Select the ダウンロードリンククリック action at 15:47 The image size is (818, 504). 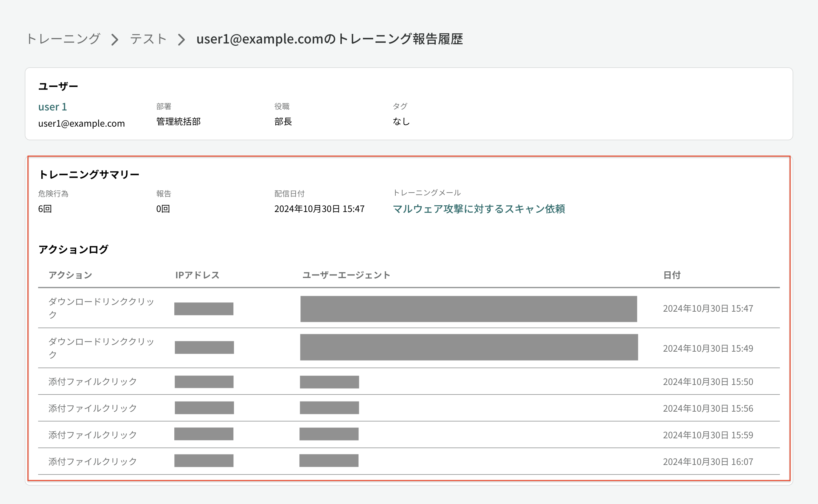pyautogui.click(x=101, y=308)
